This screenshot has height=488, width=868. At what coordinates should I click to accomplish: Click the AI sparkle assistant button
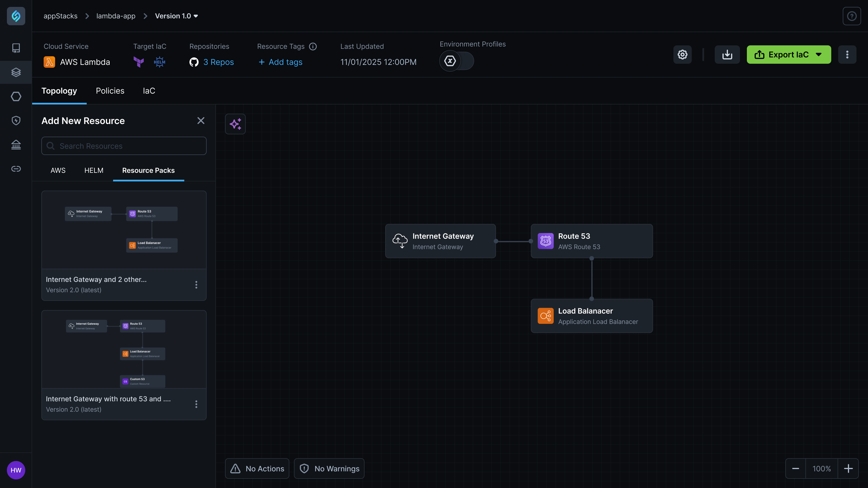click(235, 124)
